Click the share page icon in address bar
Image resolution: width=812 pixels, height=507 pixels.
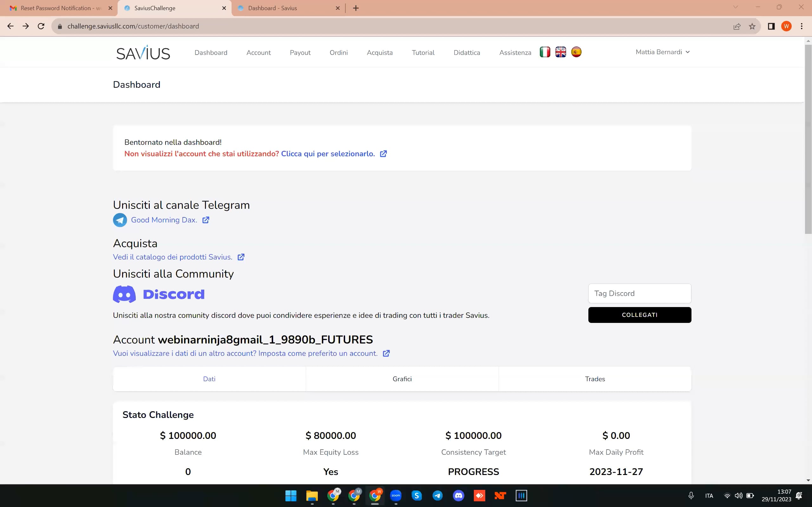[737, 26]
